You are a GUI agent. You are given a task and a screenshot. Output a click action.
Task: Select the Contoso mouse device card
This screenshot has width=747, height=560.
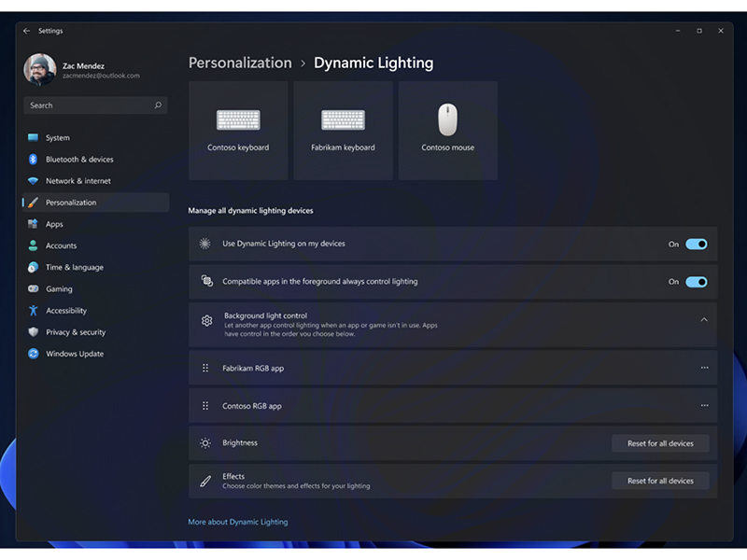(x=447, y=129)
